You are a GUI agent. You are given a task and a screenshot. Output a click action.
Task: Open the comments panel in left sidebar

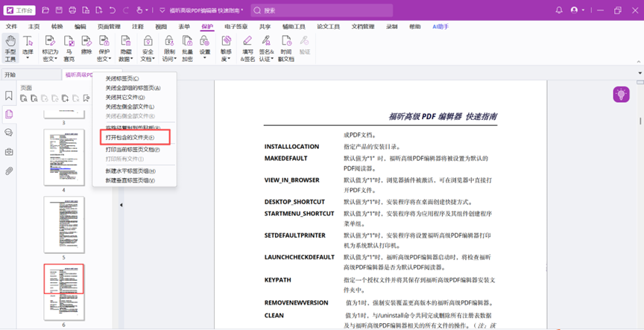click(9, 133)
